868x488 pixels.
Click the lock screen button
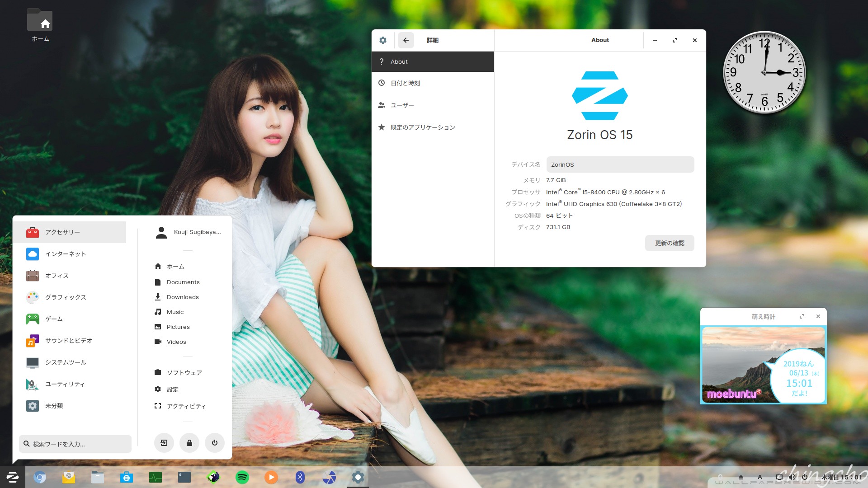[189, 443]
